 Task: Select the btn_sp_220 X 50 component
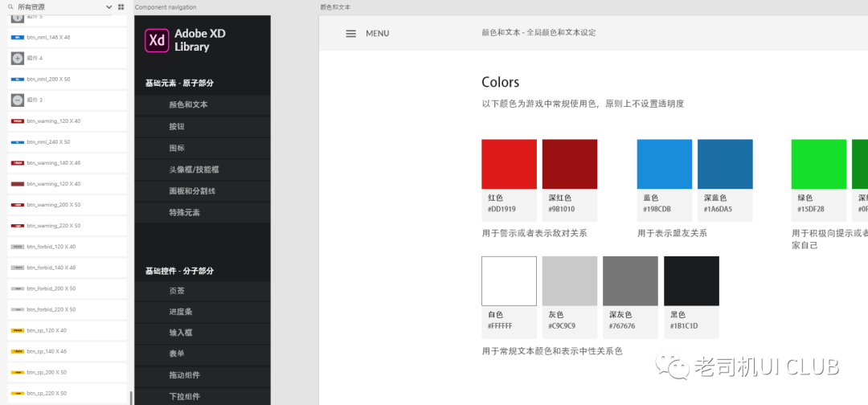67,394
